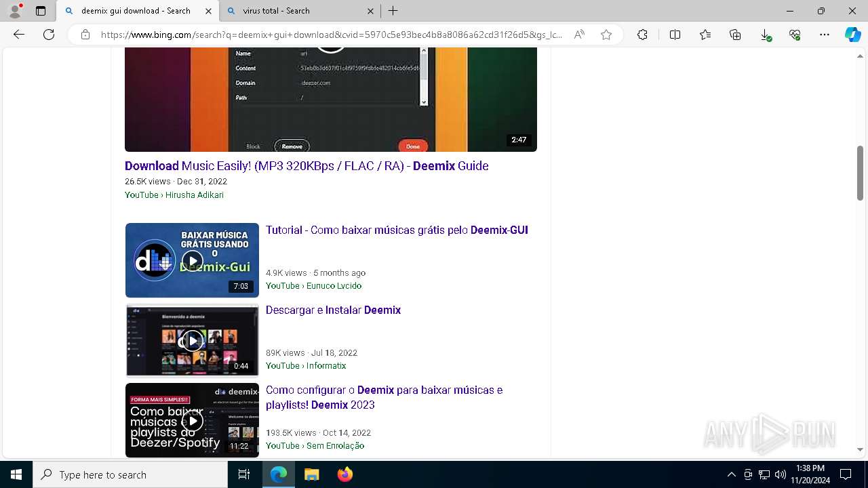Open YouTube › Hirusha Adikari source

coord(174,195)
